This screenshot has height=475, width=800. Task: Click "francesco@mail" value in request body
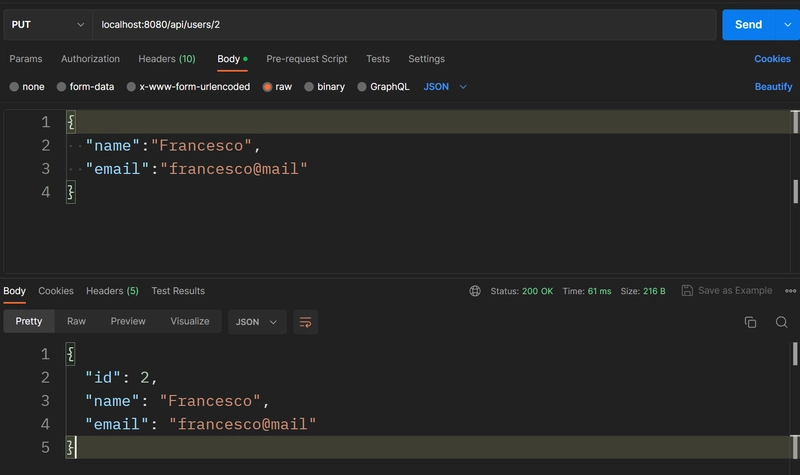pyautogui.click(x=234, y=169)
